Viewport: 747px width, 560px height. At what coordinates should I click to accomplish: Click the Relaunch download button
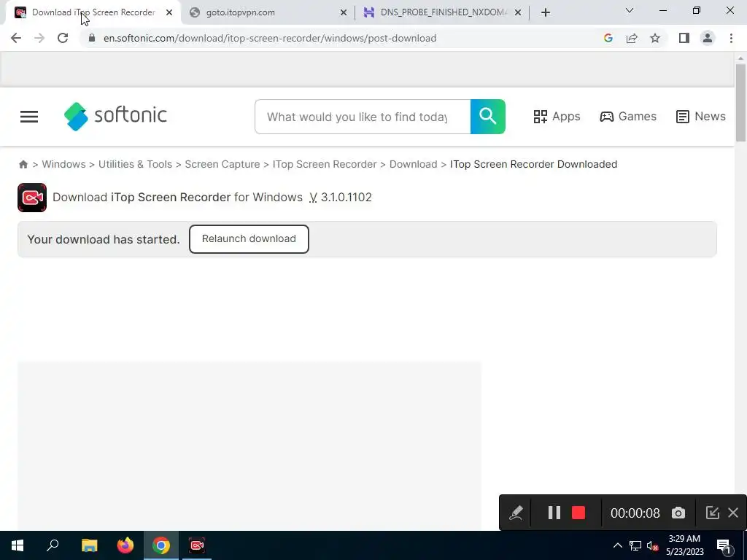point(249,239)
